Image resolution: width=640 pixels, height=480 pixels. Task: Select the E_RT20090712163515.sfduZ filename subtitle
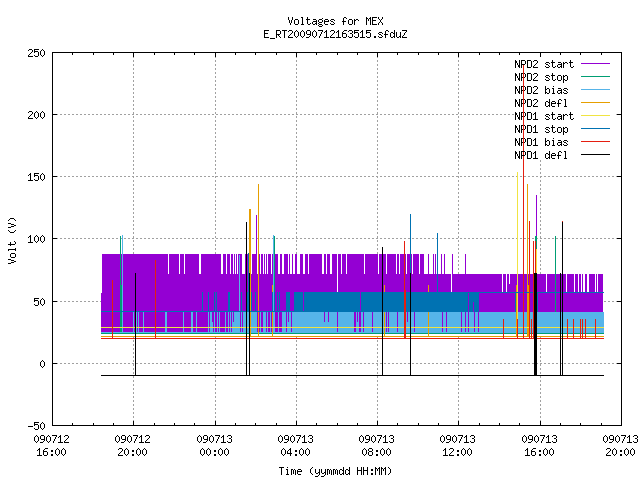click(335, 34)
